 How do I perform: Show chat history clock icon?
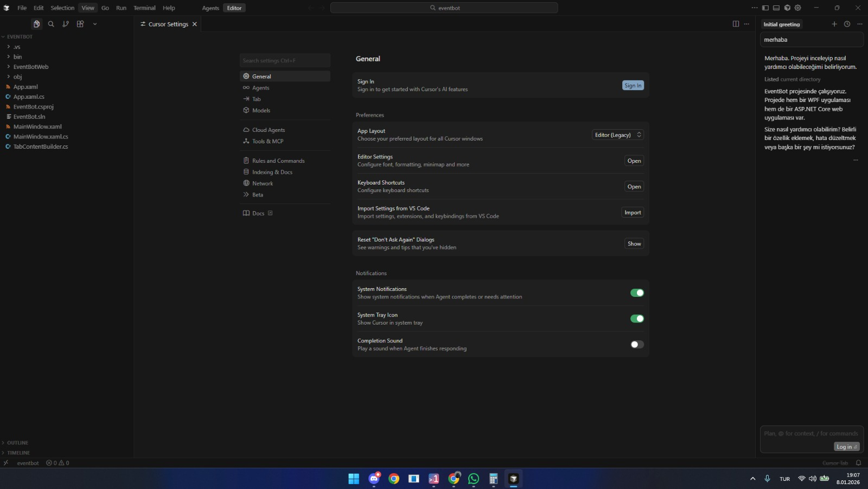(x=847, y=24)
